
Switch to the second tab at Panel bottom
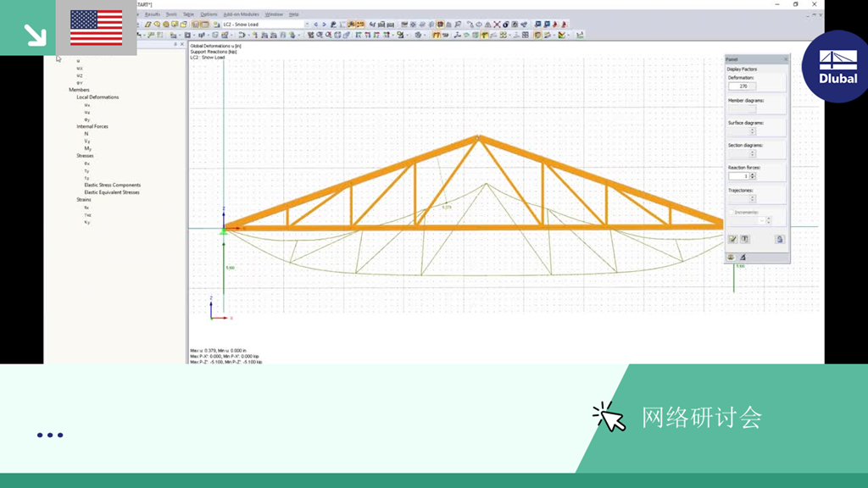click(743, 258)
